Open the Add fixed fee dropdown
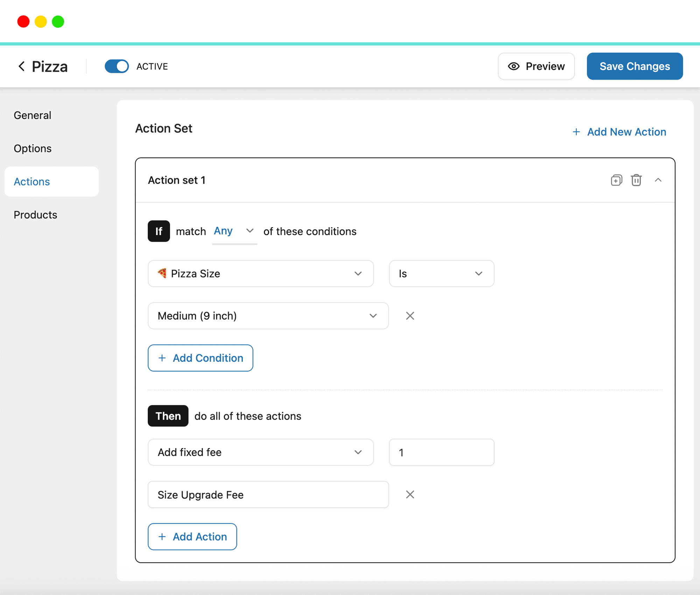The width and height of the screenshot is (700, 595). coord(260,452)
